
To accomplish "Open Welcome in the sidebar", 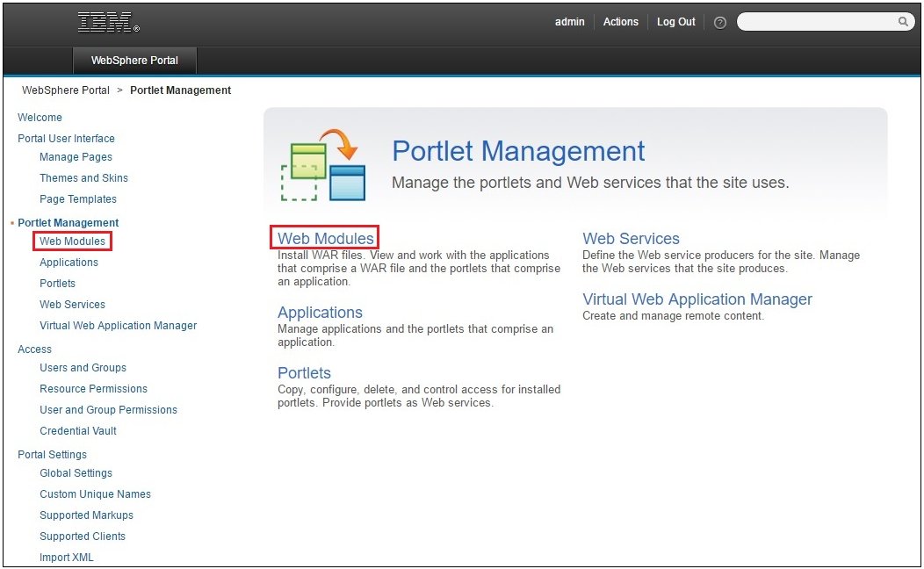I will tap(40, 117).
